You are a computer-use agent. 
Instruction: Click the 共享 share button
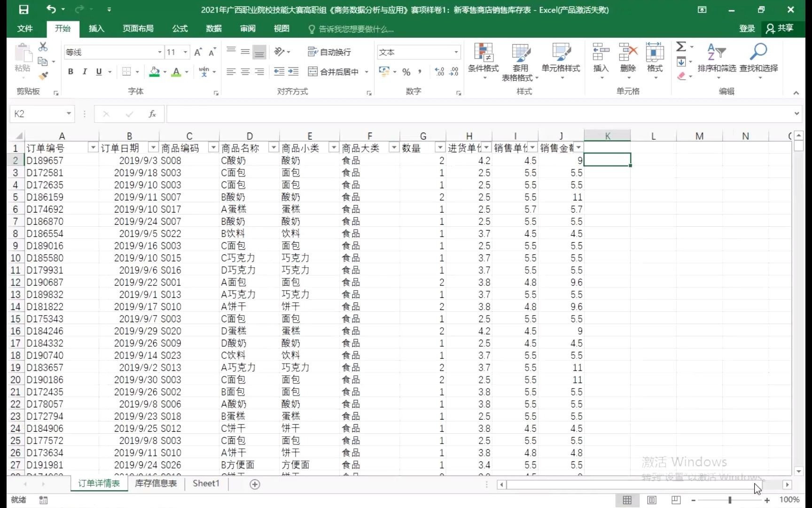[780, 29]
